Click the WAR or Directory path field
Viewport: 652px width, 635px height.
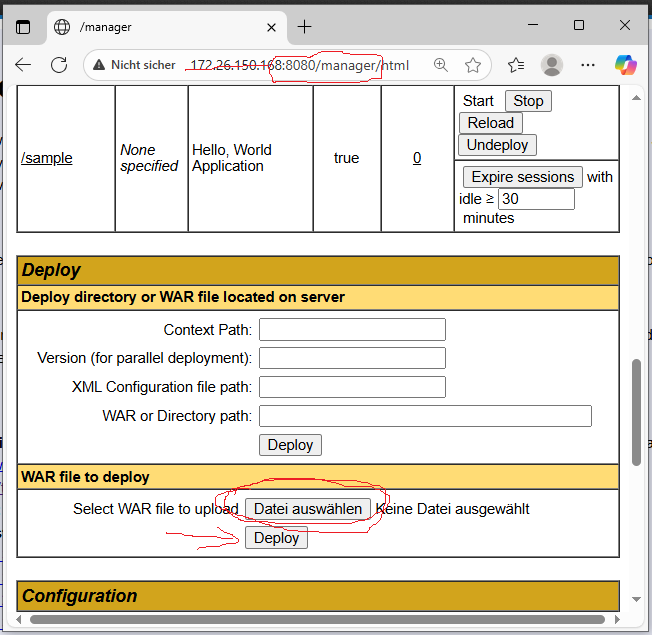[x=425, y=416]
